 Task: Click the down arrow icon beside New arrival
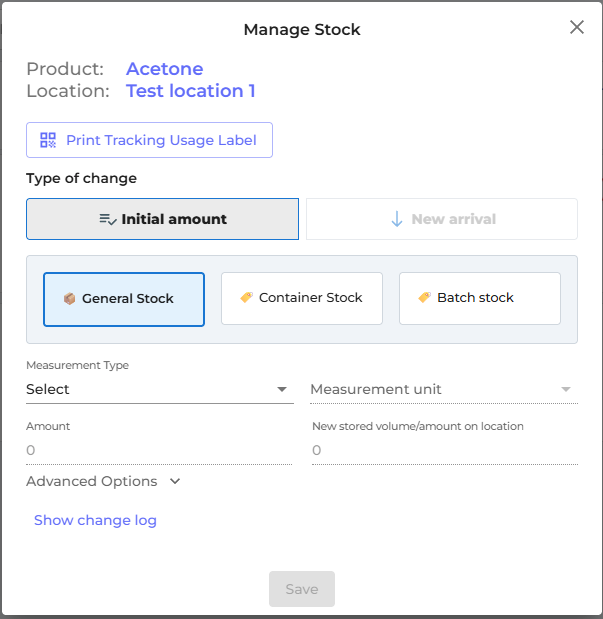tap(397, 219)
